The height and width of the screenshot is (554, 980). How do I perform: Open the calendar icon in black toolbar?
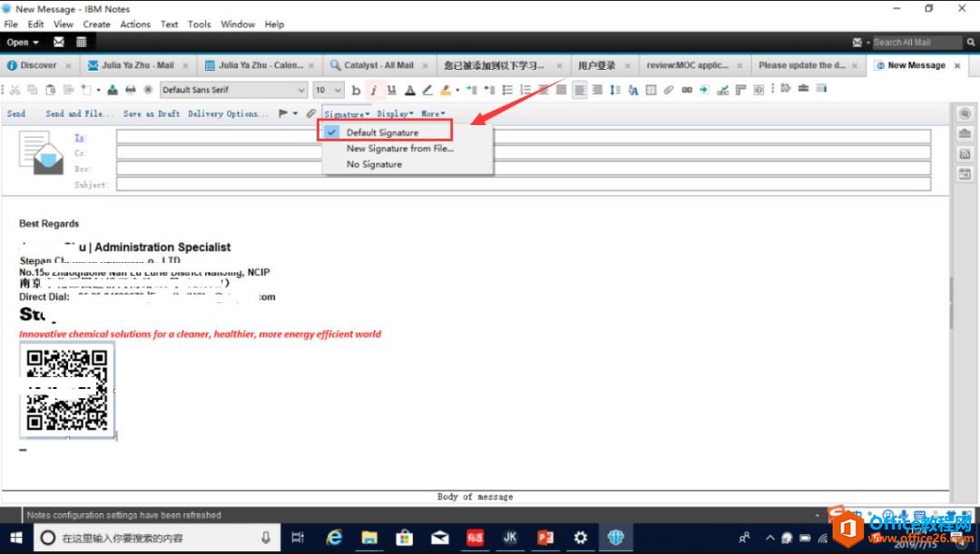click(x=82, y=42)
